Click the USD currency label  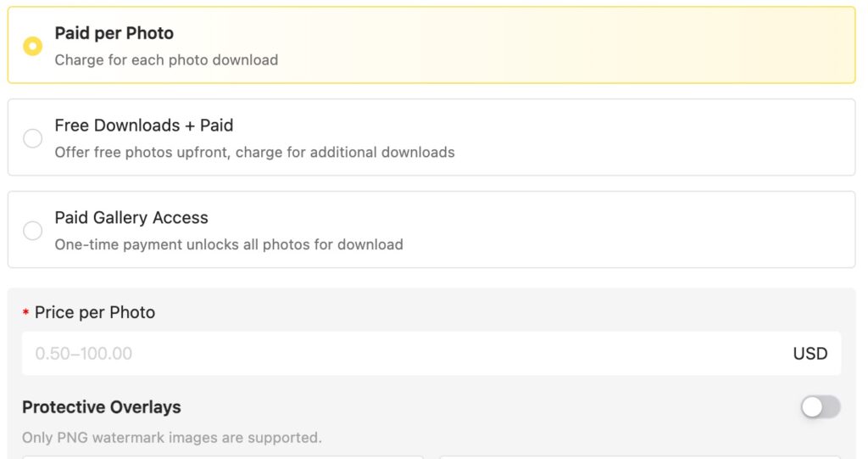(x=810, y=354)
